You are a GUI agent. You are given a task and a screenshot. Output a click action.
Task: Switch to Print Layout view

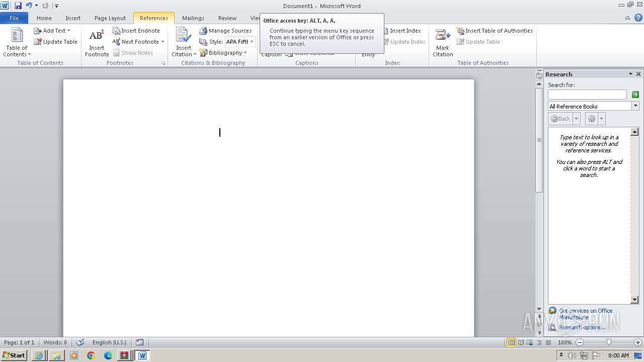511,342
